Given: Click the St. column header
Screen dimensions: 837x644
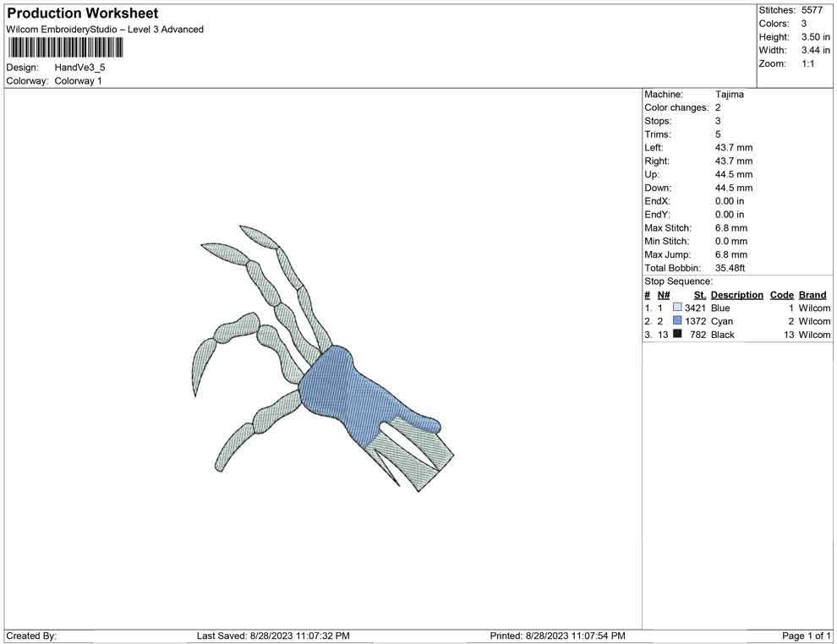Looking at the screenshot, I should 699,294.
